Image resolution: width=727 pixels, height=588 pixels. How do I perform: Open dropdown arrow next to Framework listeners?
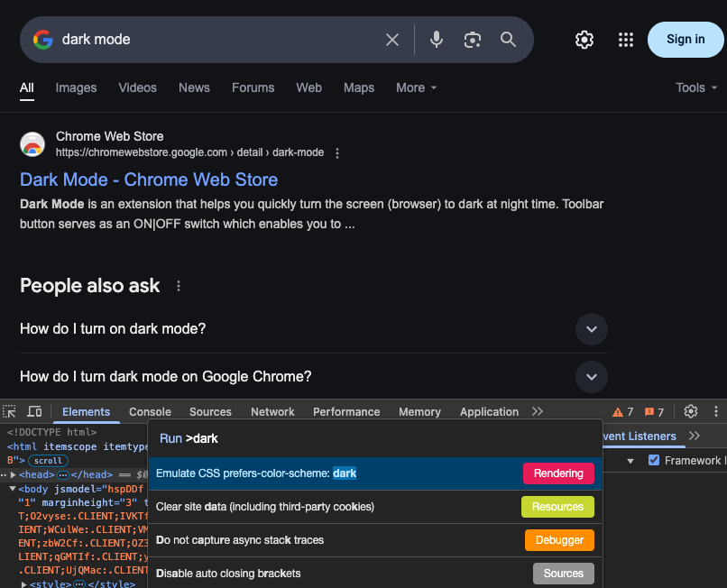[x=630, y=461]
